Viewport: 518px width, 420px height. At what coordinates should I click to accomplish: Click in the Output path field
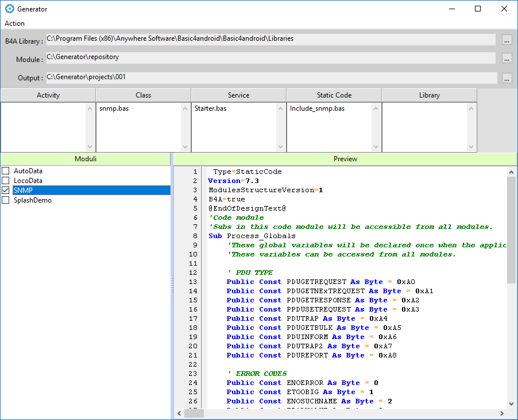click(271, 77)
